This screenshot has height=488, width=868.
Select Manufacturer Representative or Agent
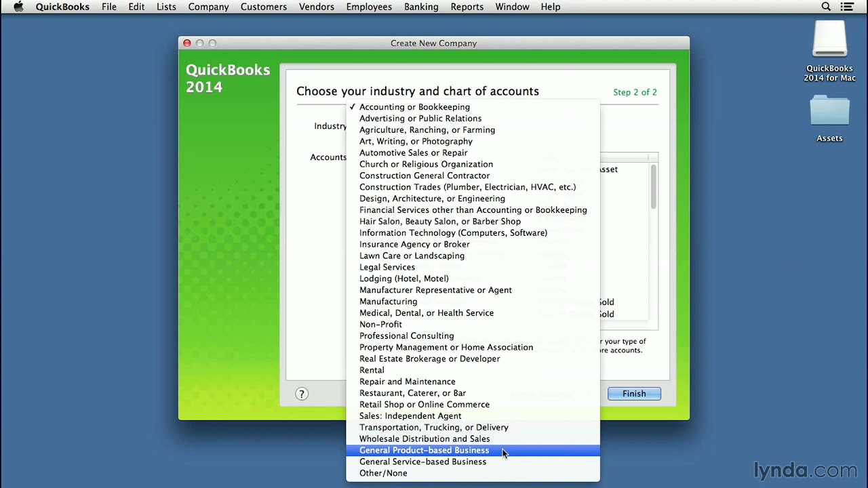point(473,290)
